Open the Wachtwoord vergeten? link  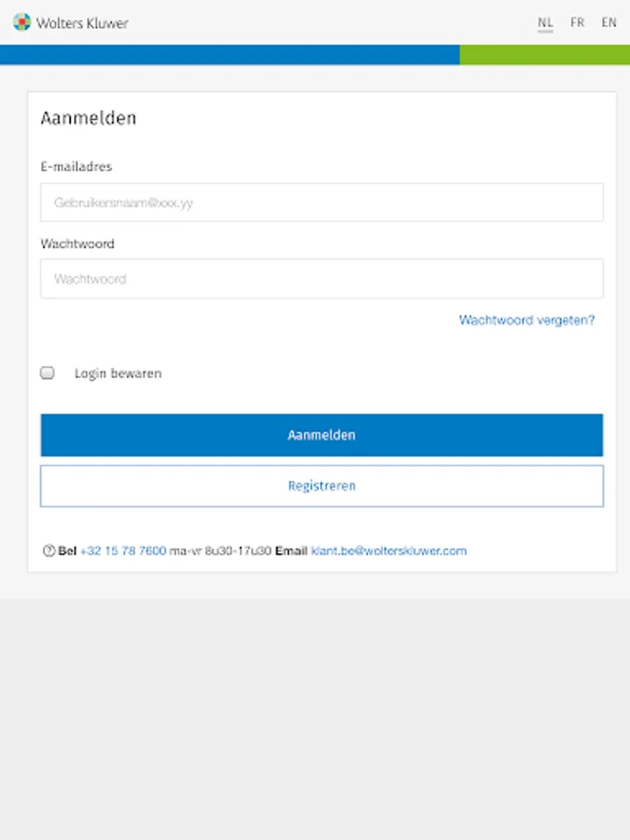[x=526, y=320]
